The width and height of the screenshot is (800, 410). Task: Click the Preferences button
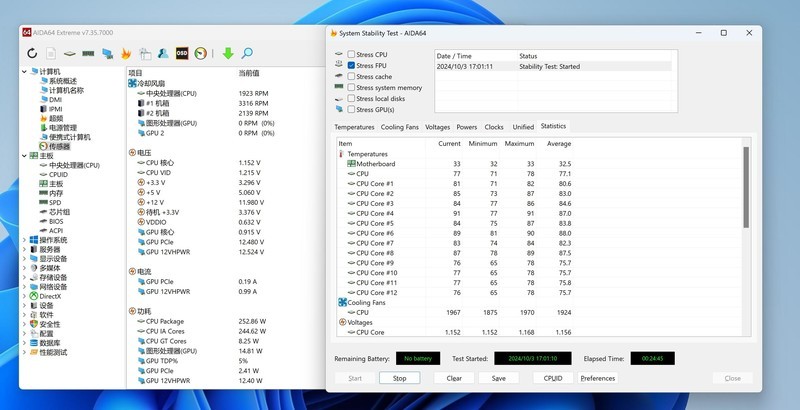click(x=598, y=378)
